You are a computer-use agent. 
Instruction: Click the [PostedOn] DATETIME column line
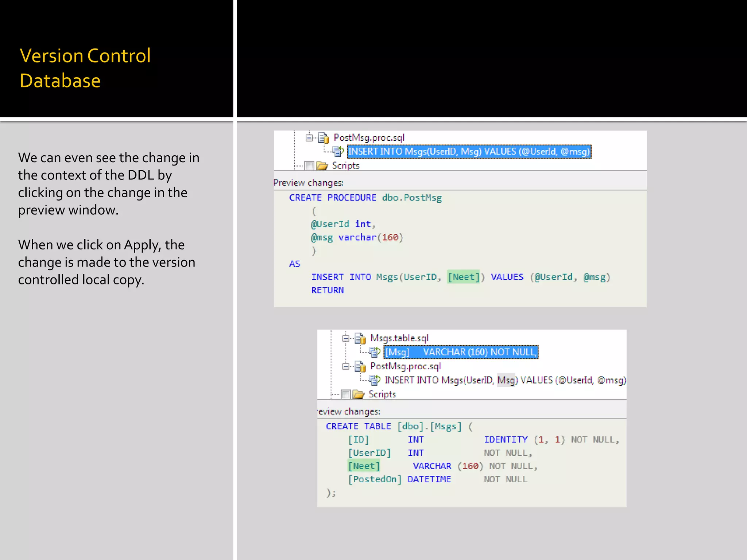point(438,479)
